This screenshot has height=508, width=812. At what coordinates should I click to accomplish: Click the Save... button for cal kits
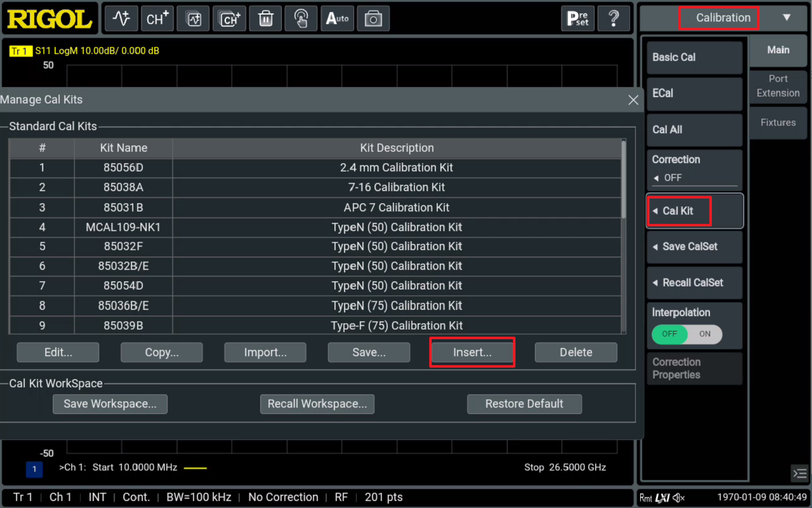(369, 353)
